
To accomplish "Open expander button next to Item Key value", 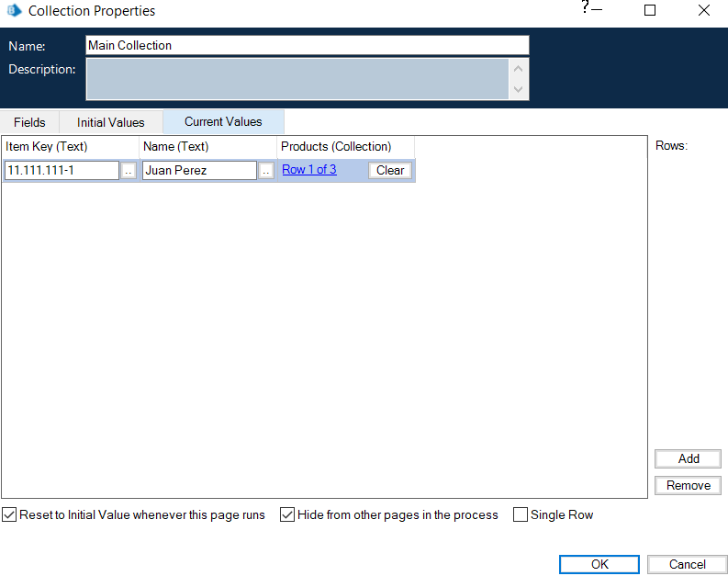I will 129,171.
